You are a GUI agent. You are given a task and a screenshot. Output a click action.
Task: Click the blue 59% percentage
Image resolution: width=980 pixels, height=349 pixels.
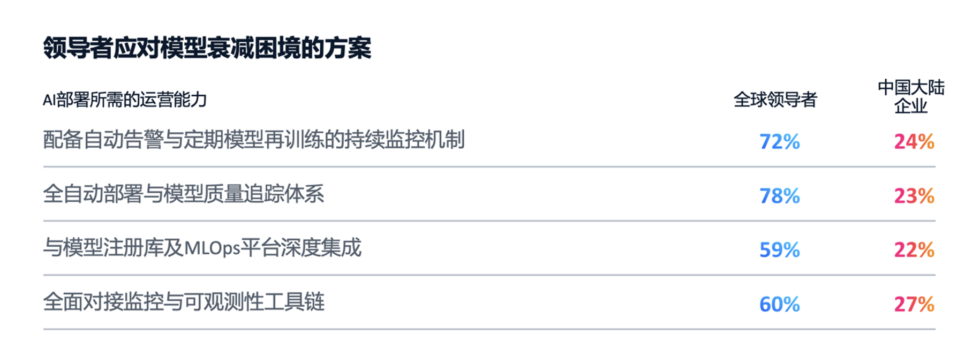click(x=779, y=250)
